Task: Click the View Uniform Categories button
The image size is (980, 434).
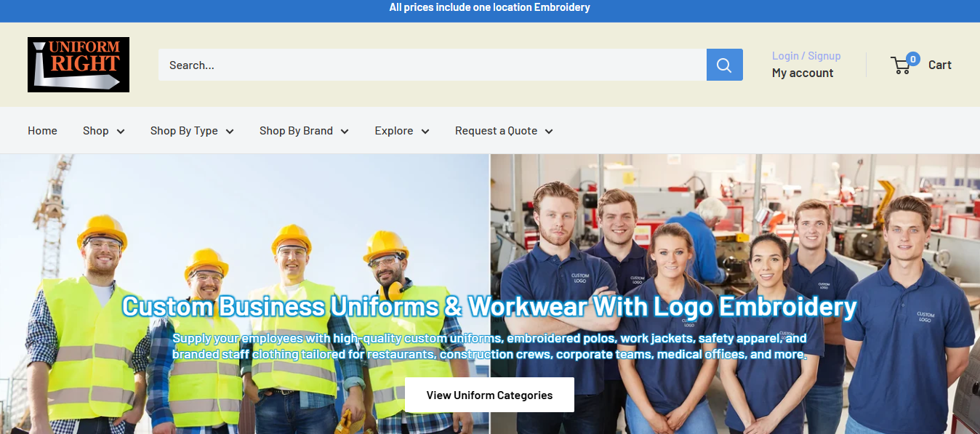Action: click(489, 395)
